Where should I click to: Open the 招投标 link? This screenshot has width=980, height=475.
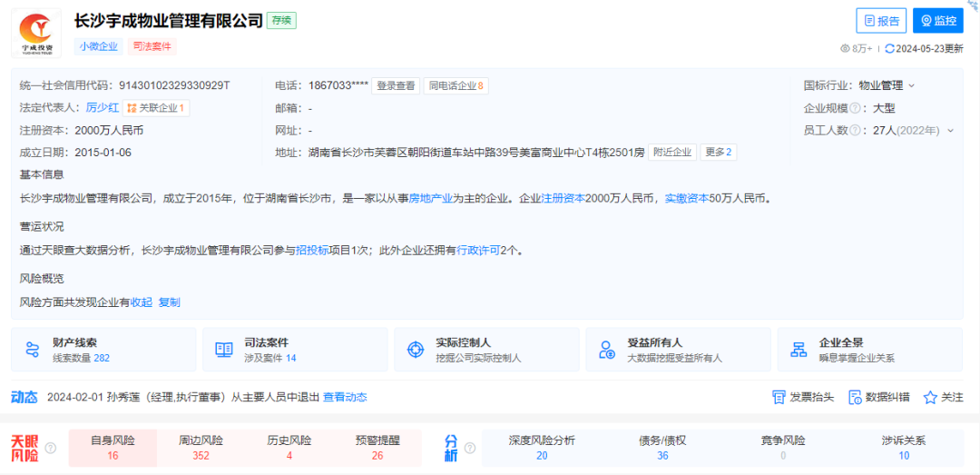point(312,251)
